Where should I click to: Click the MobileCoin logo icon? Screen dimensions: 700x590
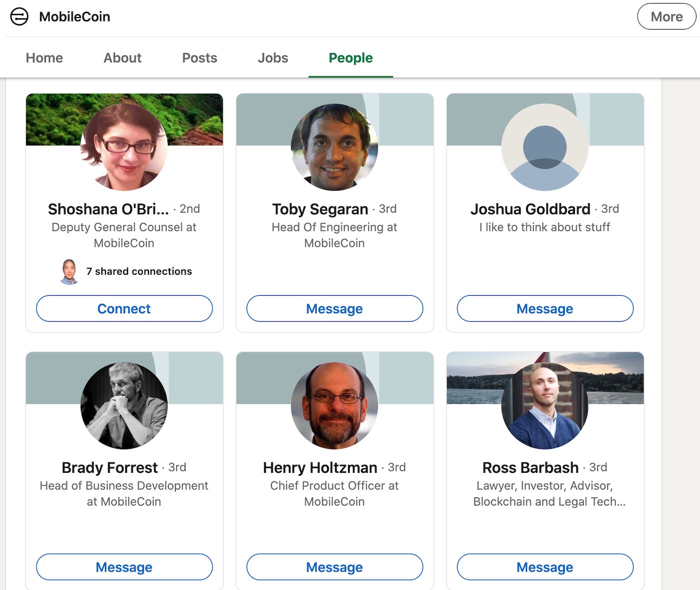pos(19,17)
